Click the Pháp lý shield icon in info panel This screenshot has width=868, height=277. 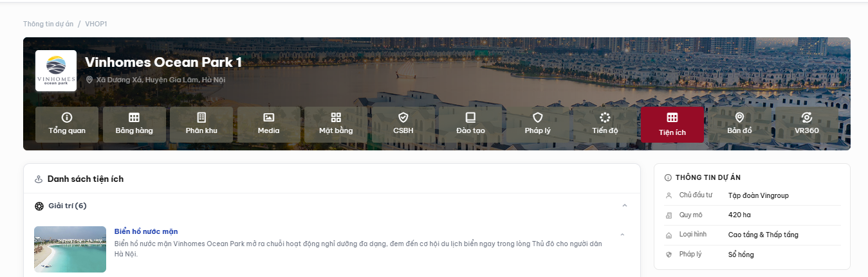[x=669, y=255]
